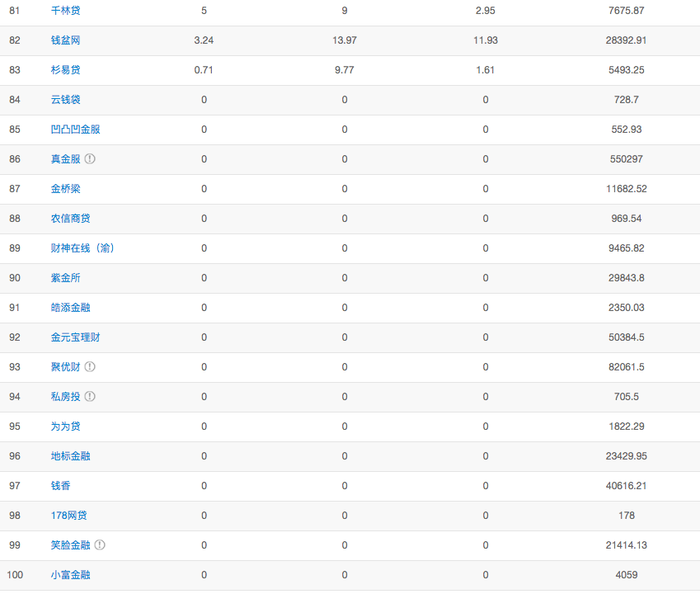
Task: Open the 钱香 platform link
Action: tap(61, 485)
